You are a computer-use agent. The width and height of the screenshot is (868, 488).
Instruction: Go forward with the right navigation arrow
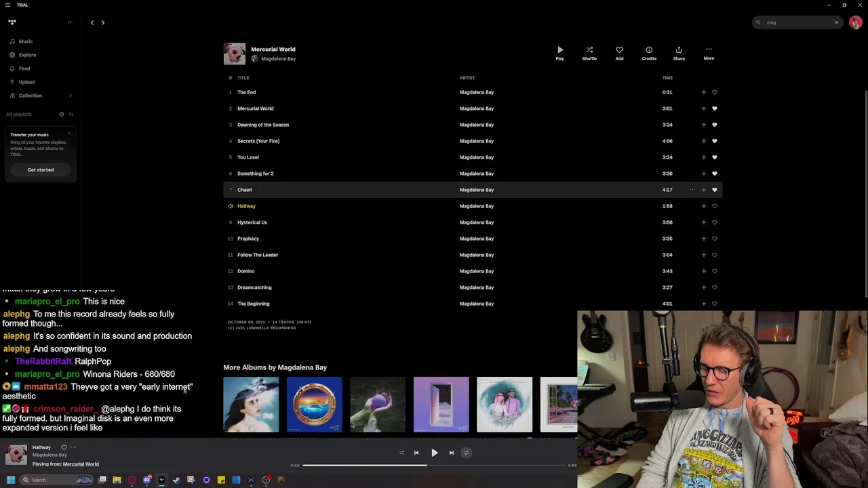pos(103,22)
